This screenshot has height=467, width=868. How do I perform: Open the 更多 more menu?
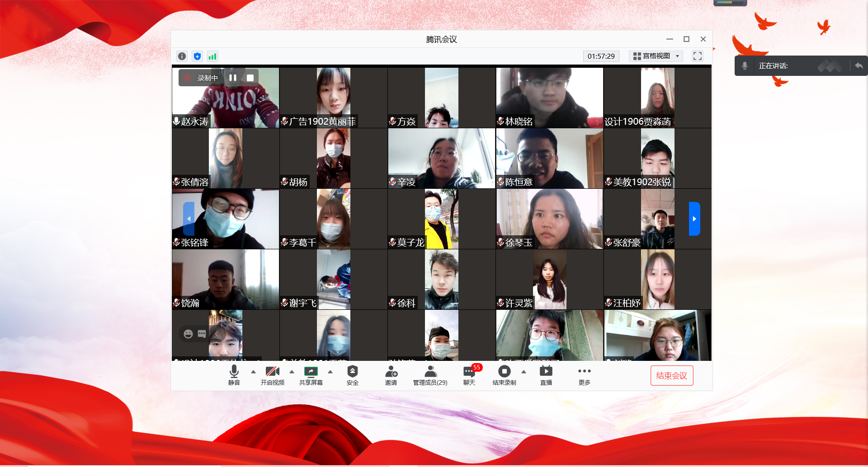584,375
